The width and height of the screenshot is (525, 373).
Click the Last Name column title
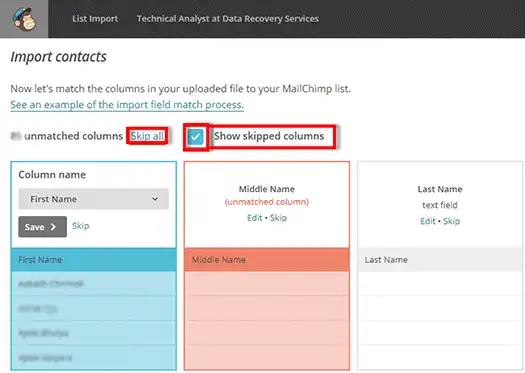(x=440, y=189)
